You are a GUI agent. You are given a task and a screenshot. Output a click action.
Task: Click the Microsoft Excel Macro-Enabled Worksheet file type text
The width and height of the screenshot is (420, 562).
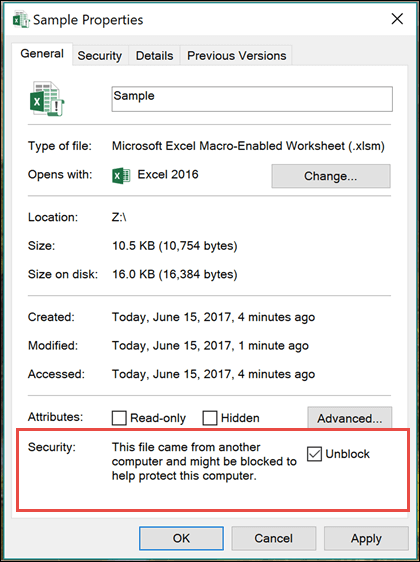click(248, 146)
